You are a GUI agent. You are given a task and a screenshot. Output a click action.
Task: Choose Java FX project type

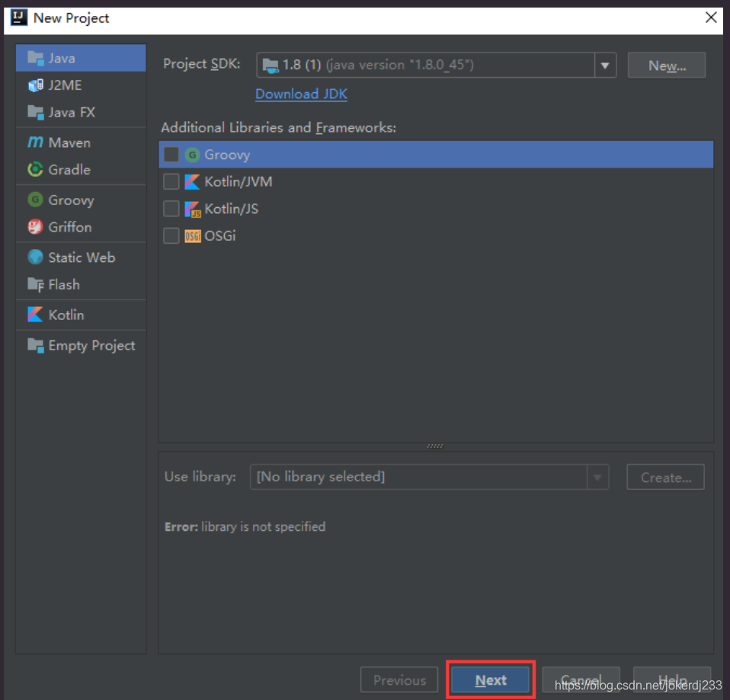click(81, 112)
